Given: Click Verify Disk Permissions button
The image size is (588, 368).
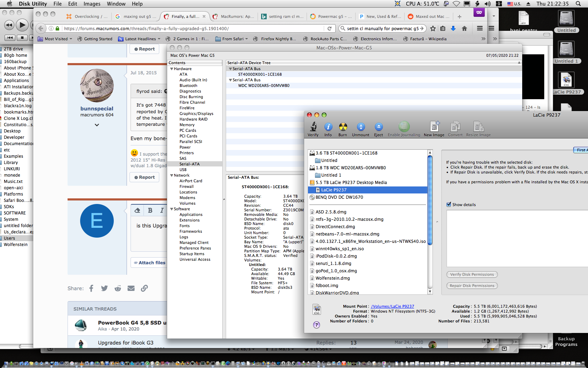Looking at the screenshot, I should pos(472,274).
